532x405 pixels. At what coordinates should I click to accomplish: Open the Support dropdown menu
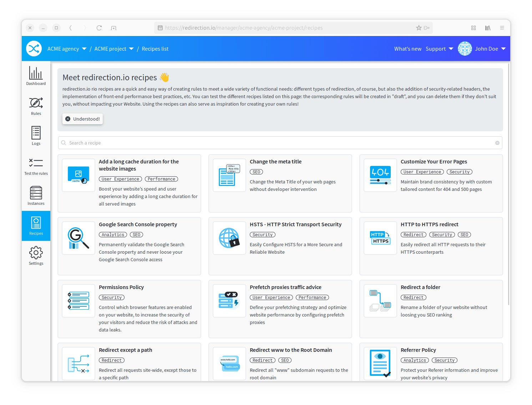439,49
